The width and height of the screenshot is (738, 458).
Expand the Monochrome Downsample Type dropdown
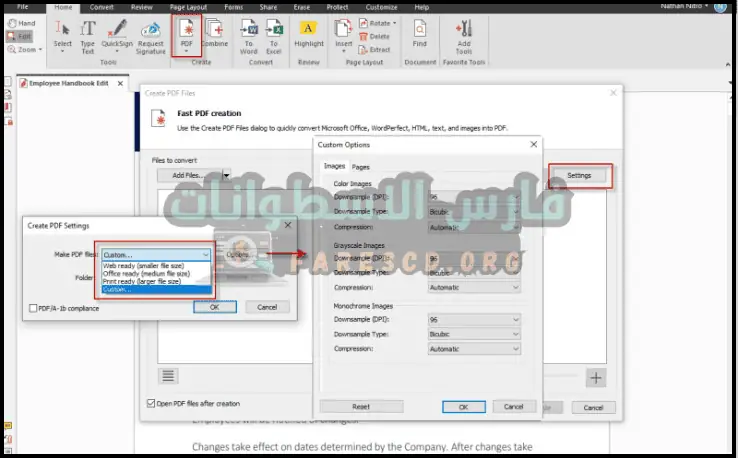474,334
